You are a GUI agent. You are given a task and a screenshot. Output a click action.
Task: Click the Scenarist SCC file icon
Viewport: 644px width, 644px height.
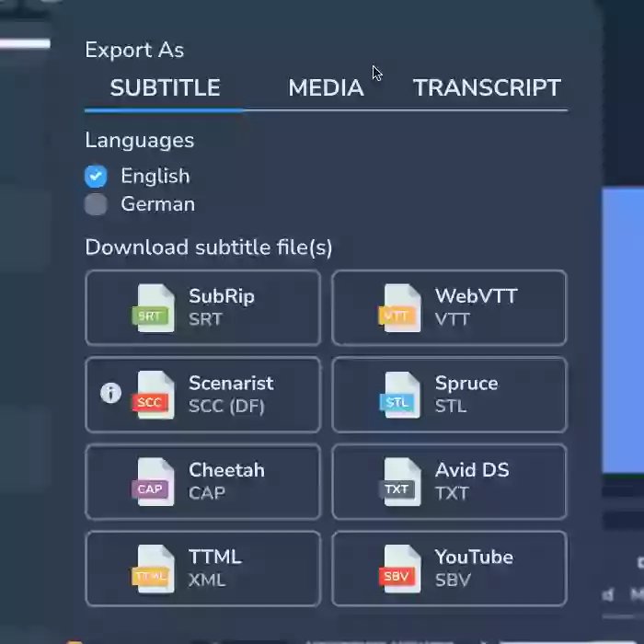[153, 395]
